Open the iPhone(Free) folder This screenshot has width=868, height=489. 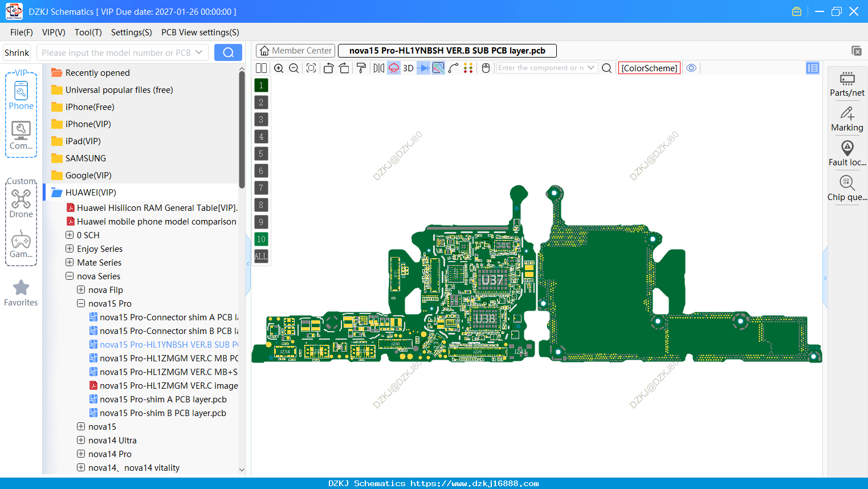click(89, 107)
